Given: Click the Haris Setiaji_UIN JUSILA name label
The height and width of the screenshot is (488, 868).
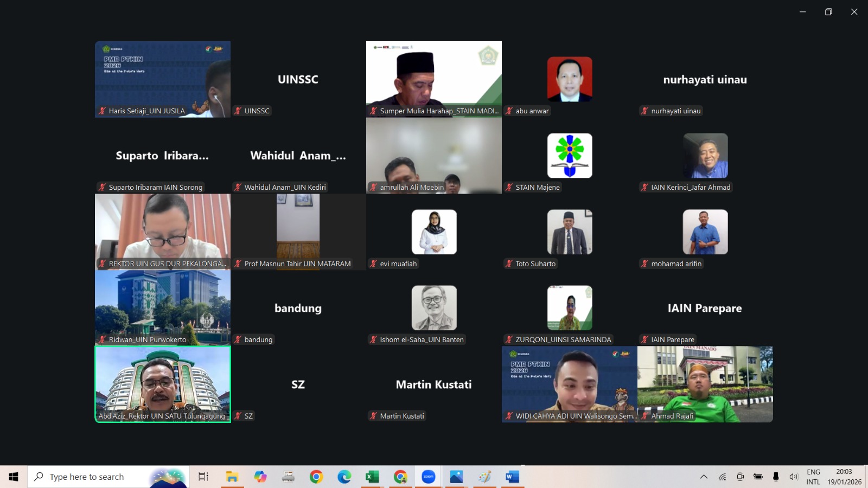Looking at the screenshot, I should point(146,111).
